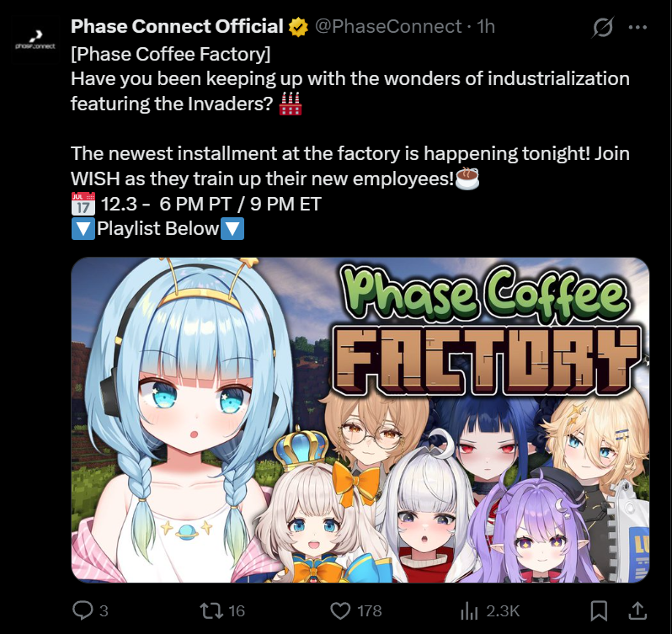672x634 pixels.
Task: Open the Phase Coffee Factory image thumbnail
Action: point(360,420)
